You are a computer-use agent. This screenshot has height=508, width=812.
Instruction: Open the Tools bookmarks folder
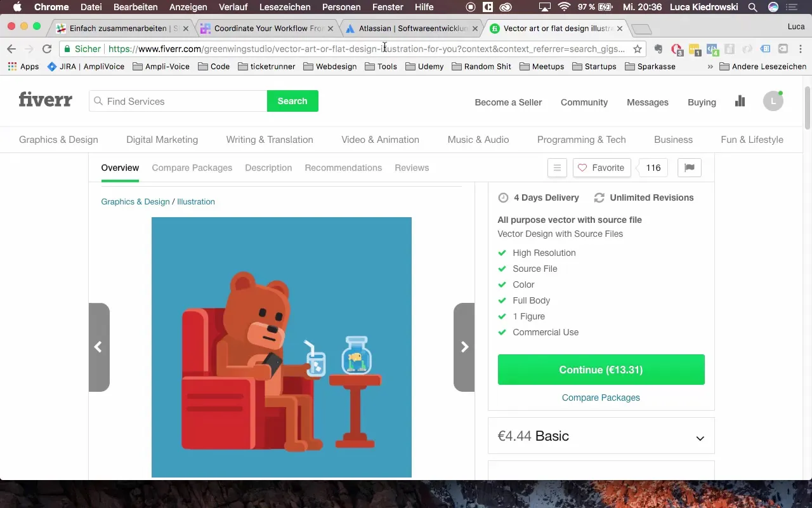381,66
